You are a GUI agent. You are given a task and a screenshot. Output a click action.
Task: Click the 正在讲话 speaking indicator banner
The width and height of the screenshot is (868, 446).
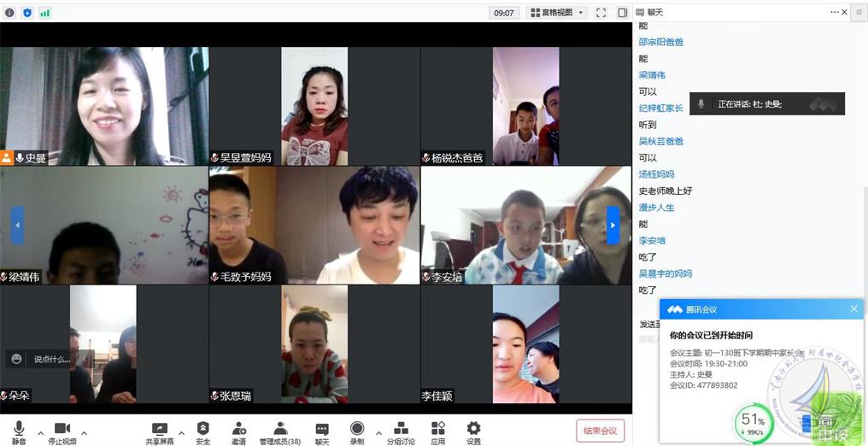coord(767,103)
